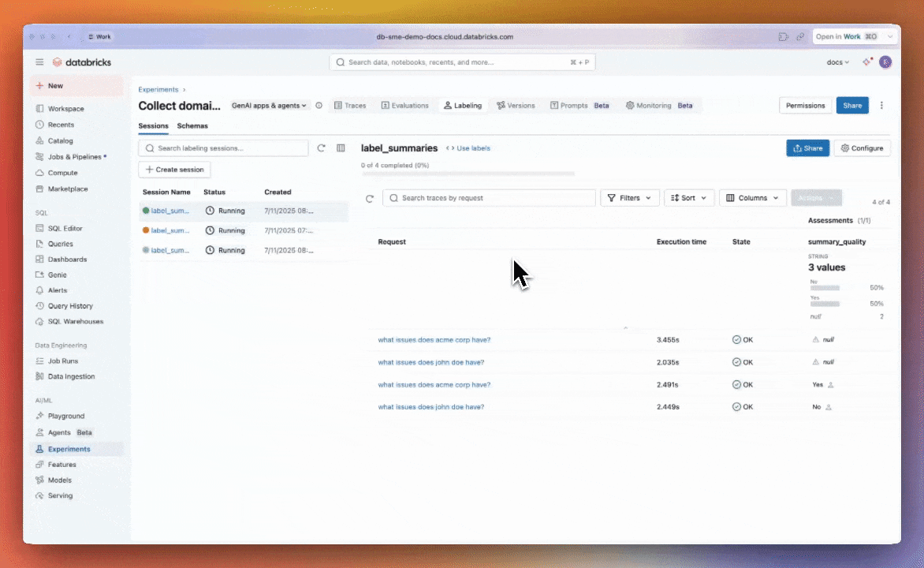Open the Sort dropdown
The width and height of the screenshot is (924, 568).
click(x=689, y=198)
